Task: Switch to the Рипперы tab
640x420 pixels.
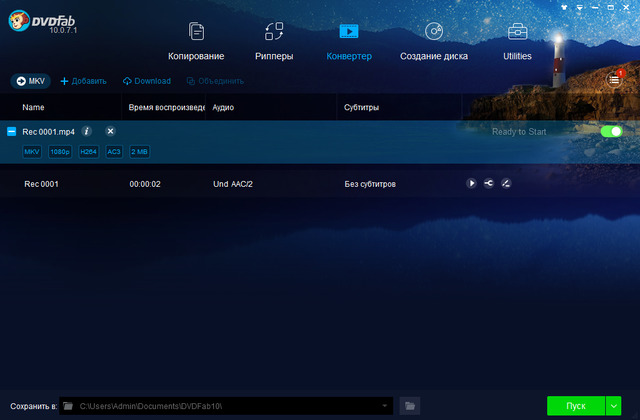Action: coord(273,41)
